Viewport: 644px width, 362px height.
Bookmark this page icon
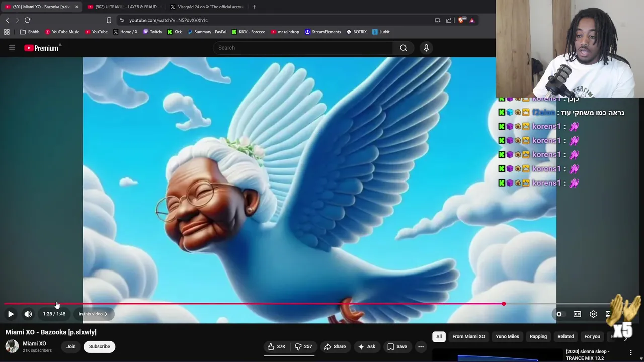[x=109, y=20]
